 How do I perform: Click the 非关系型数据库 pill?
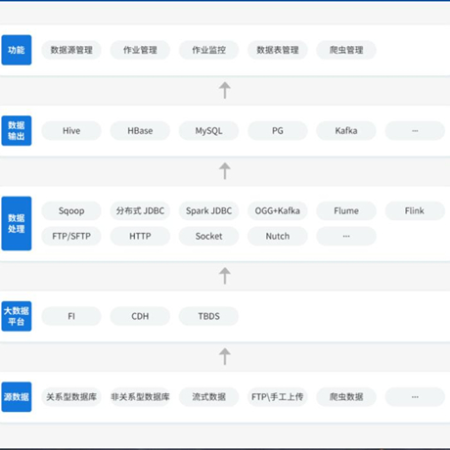[140, 397]
